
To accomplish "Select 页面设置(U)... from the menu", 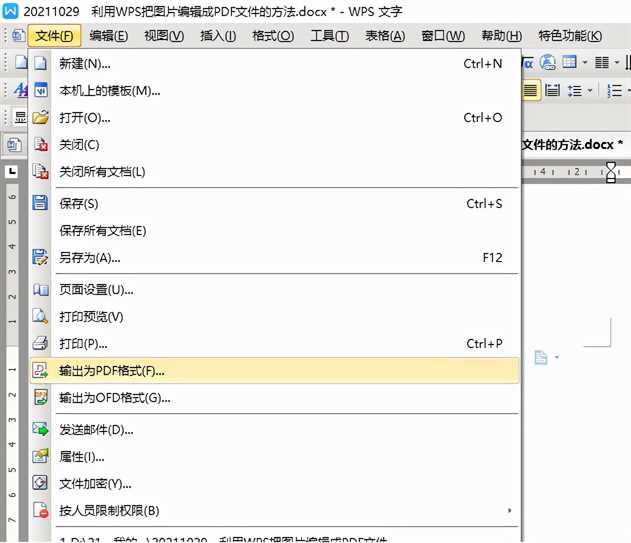I will 96,290.
